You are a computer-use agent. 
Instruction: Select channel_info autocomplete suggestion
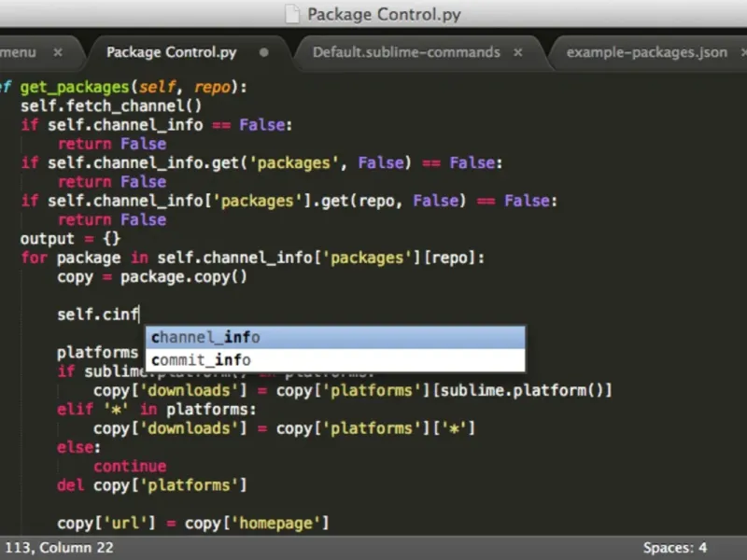coord(335,337)
